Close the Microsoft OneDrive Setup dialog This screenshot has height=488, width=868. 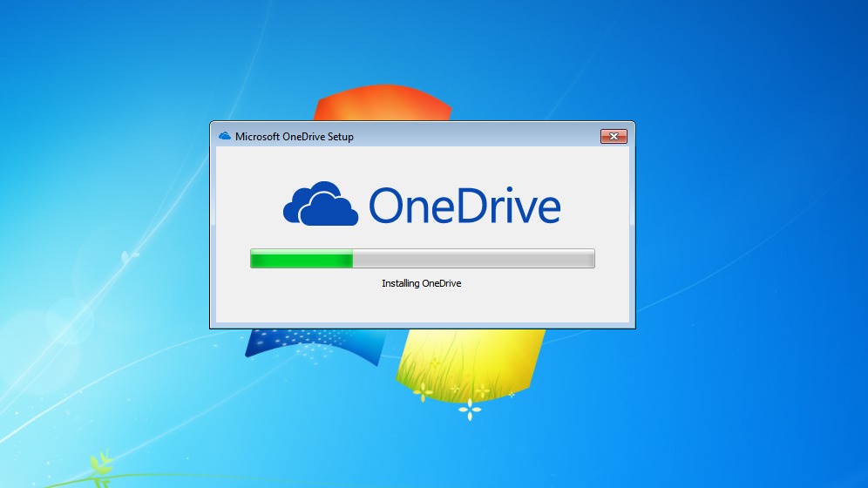(x=614, y=136)
